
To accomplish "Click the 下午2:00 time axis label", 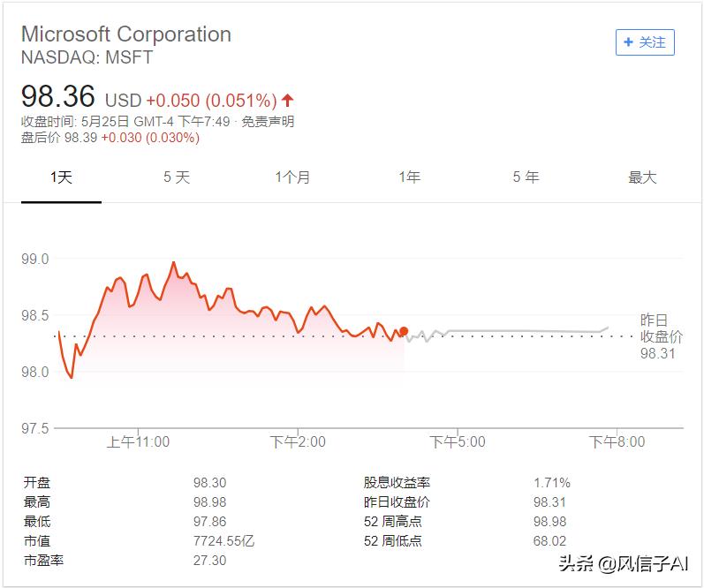I will coord(298,441).
